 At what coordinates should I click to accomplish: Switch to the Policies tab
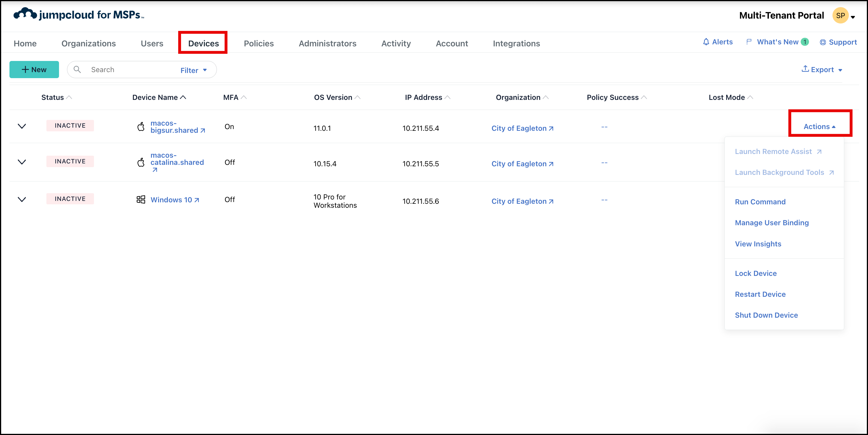[x=258, y=43]
